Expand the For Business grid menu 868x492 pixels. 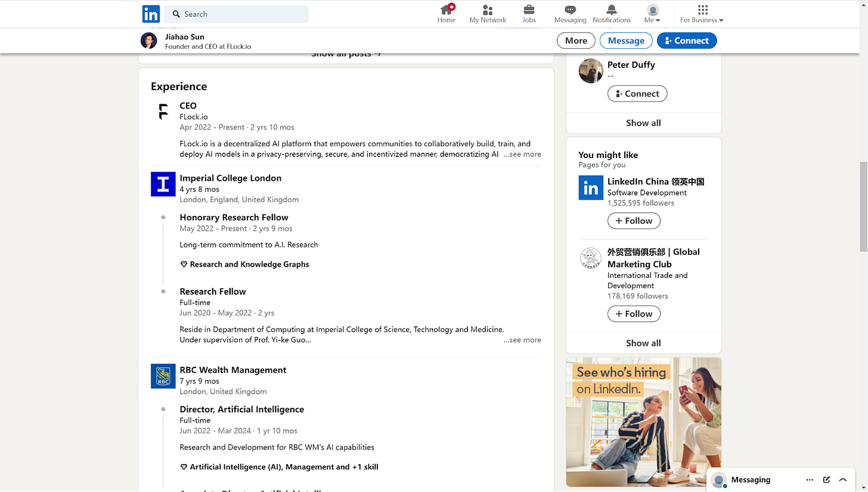(702, 14)
